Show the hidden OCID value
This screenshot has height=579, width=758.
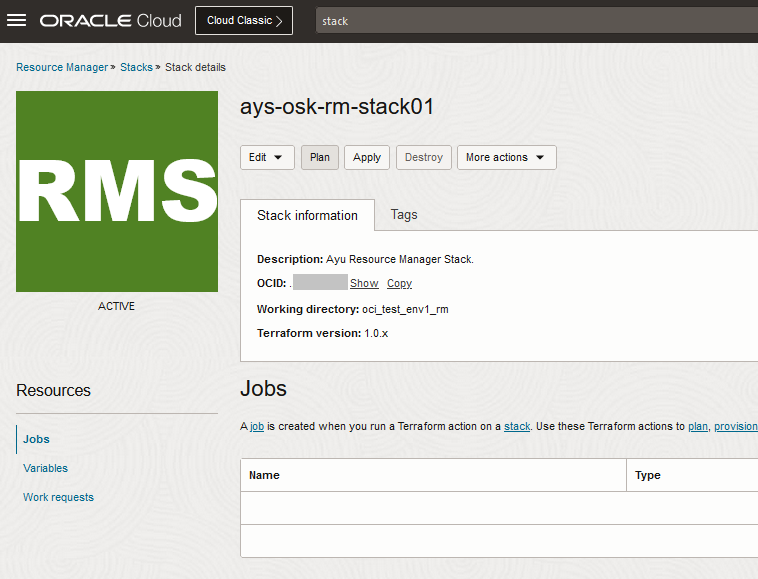(x=364, y=283)
